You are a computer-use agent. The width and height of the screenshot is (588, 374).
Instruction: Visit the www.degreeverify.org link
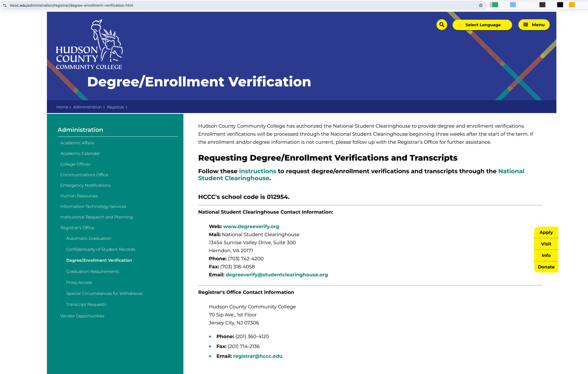pyautogui.click(x=251, y=226)
